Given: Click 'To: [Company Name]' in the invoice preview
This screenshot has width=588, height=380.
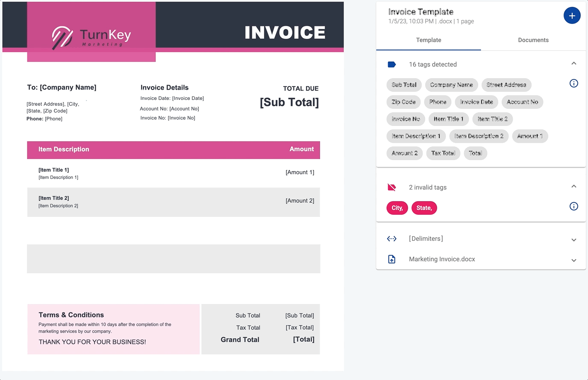Looking at the screenshot, I should click(x=62, y=88).
